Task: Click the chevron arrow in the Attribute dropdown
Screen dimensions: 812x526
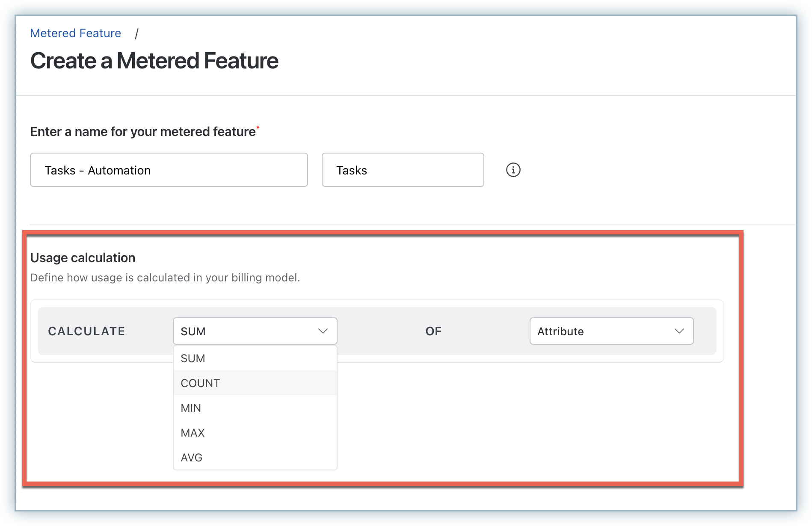Action: tap(679, 331)
